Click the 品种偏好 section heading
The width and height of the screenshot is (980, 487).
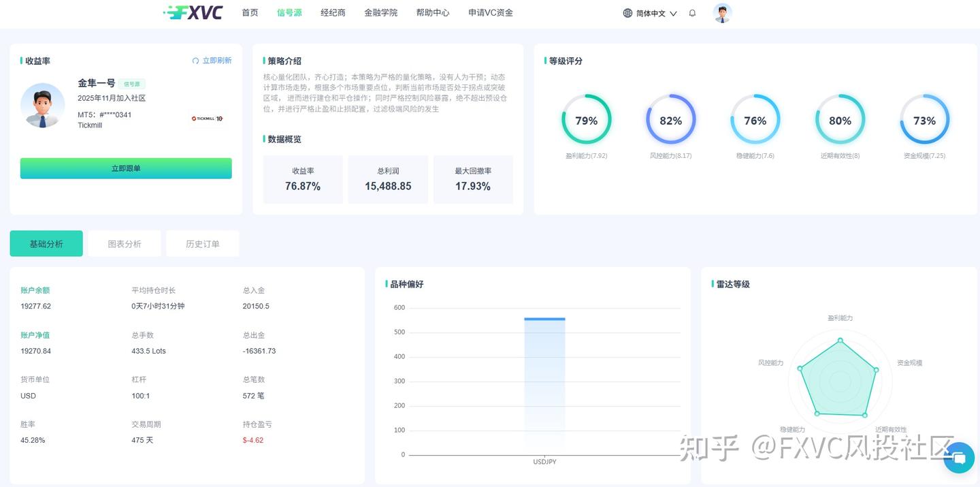click(x=407, y=284)
